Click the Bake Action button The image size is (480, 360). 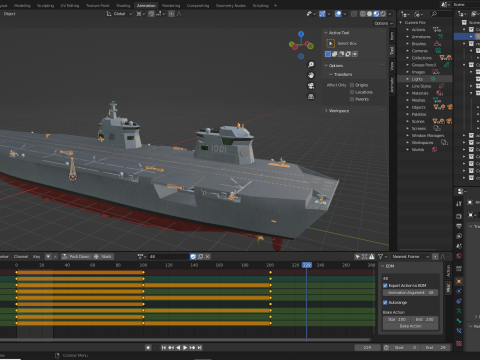point(410,326)
